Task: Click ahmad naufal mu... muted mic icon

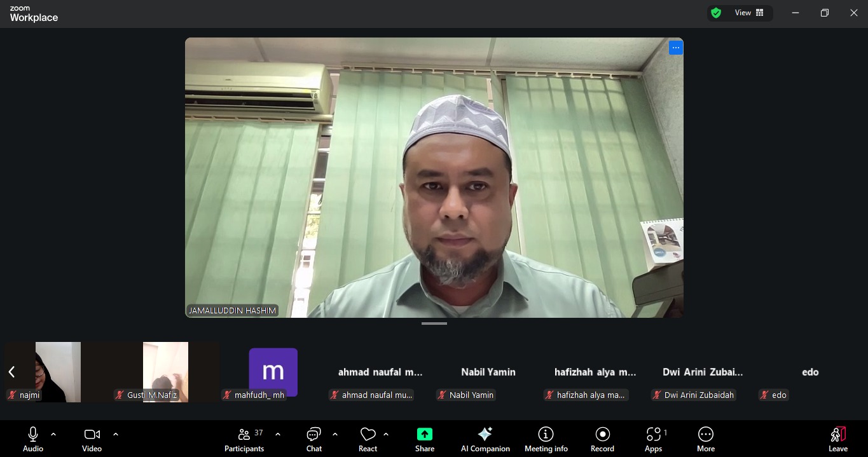Action: click(334, 395)
